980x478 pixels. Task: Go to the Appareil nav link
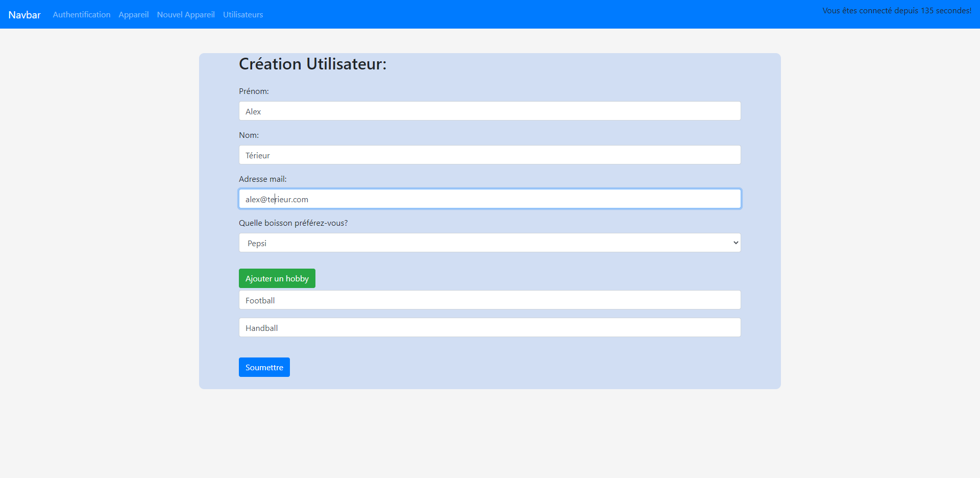coord(134,15)
